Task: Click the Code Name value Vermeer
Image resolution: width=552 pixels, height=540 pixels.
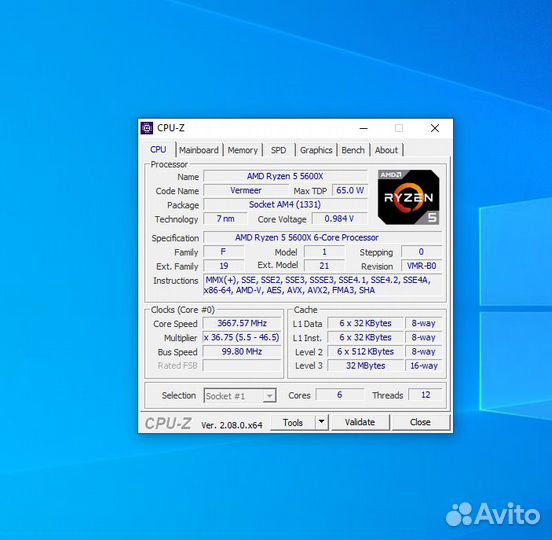Action: pyautogui.click(x=246, y=190)
